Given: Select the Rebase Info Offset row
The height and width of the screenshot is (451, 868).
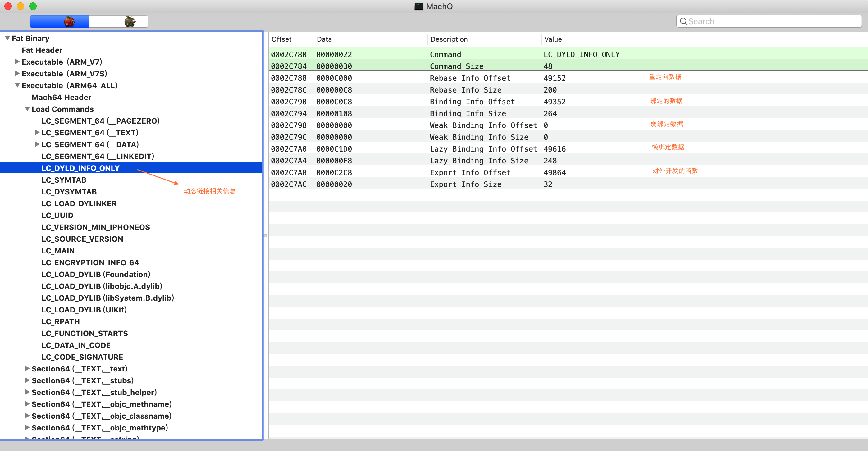Looking at the screenshot, I should [469, 78].
